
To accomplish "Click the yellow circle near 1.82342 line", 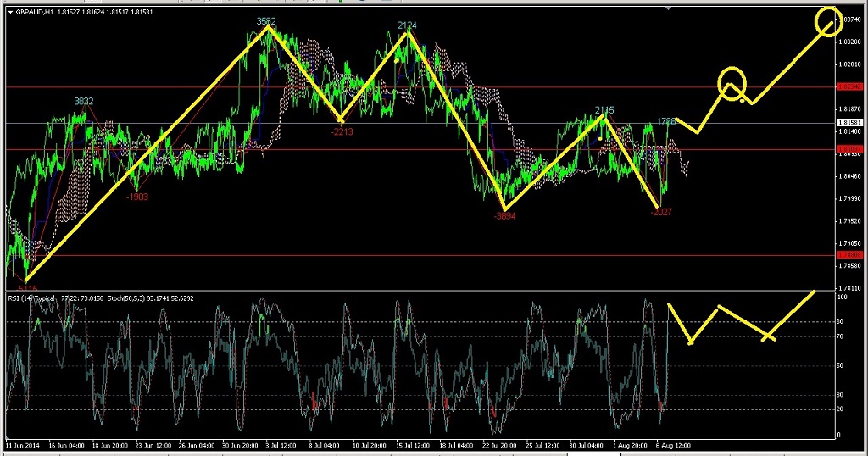I will [x=732, y=83].
